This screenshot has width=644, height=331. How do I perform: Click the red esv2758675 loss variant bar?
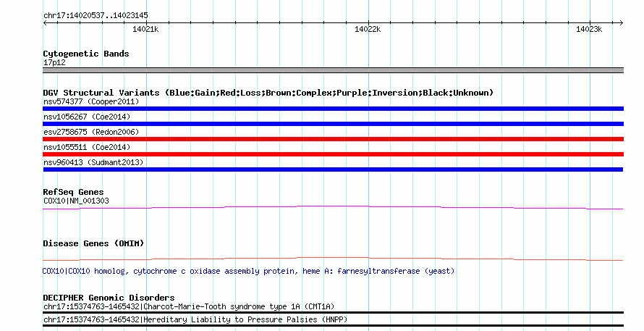(333, 139)
